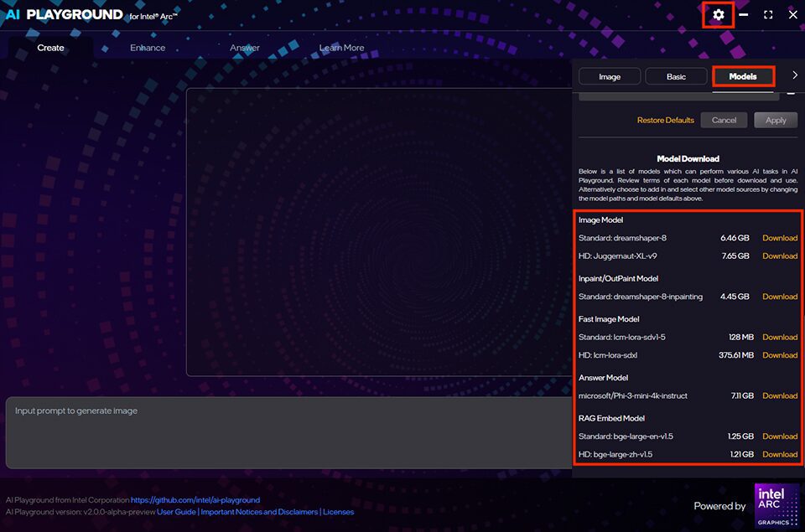Click the Learn More tab
This screenshot has width=805, height=532.
point(341,48)
